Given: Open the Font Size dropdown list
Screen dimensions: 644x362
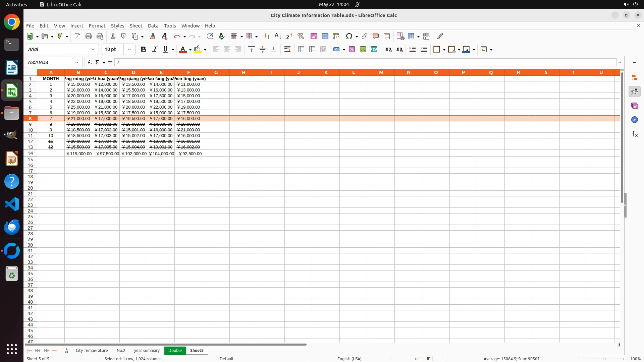Looking at the screenshot, I should (x=129, y=49).
